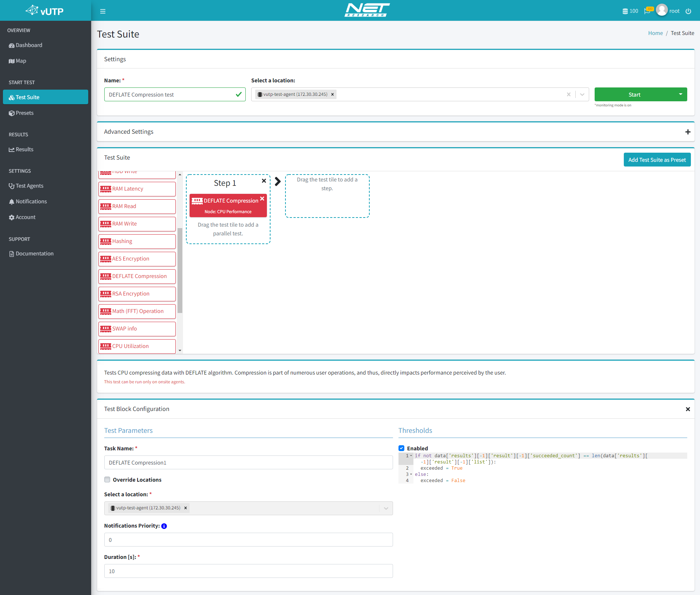Click the SWAP info tile icon
The image size is (700, 595).
pos(106,329)
